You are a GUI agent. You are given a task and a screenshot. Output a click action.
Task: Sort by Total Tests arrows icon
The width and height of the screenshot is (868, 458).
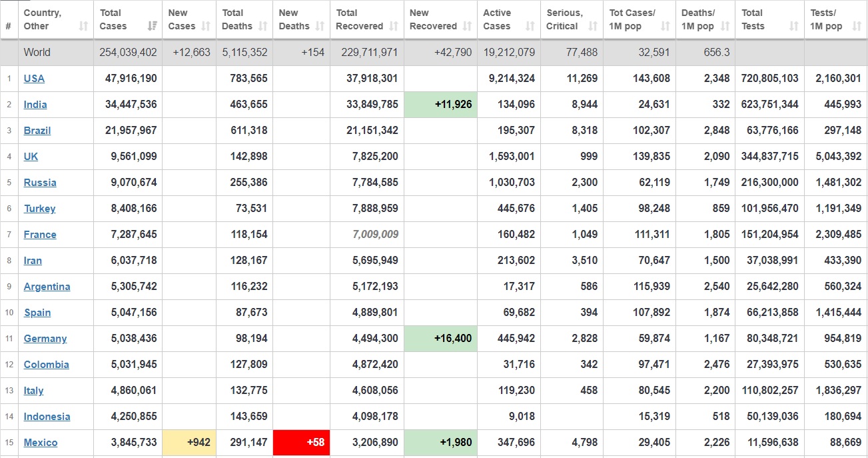coord(793,27)
